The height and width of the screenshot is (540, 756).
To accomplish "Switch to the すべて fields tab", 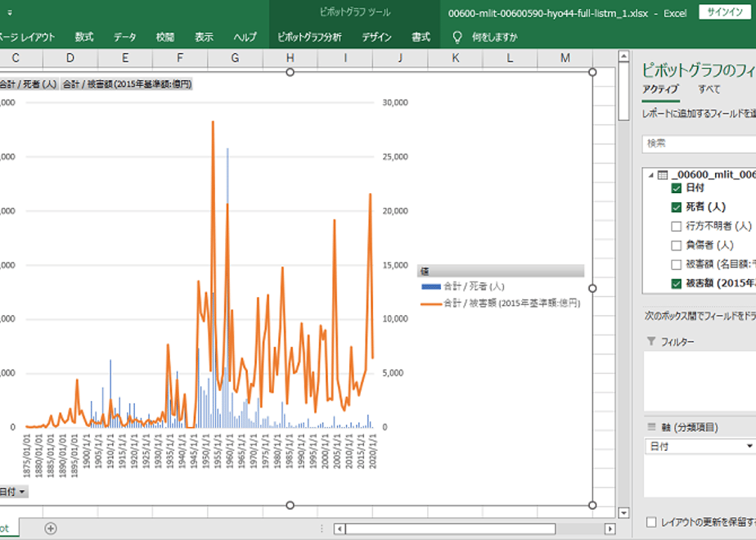I will pos(709,90).
